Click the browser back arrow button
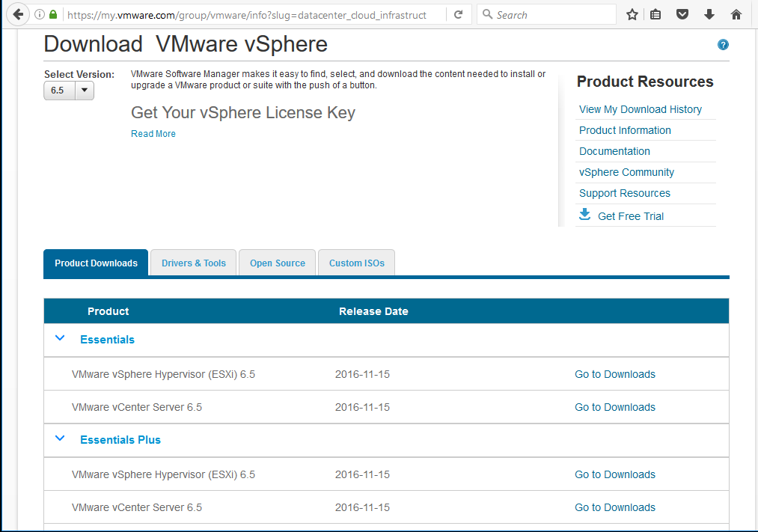Viewport: 758px width, 532px height. click(18, 14)
